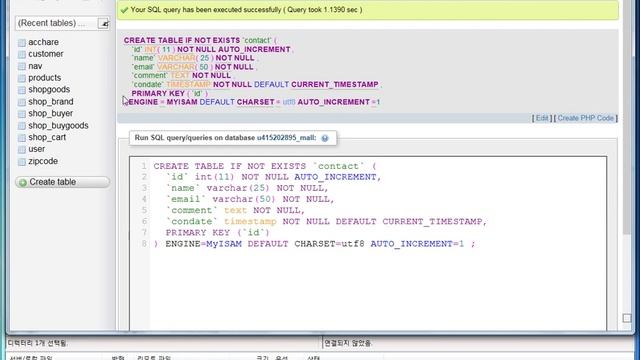Click the shopgoods table icon
Screen dimensions: 640x360
click(22, 90)
